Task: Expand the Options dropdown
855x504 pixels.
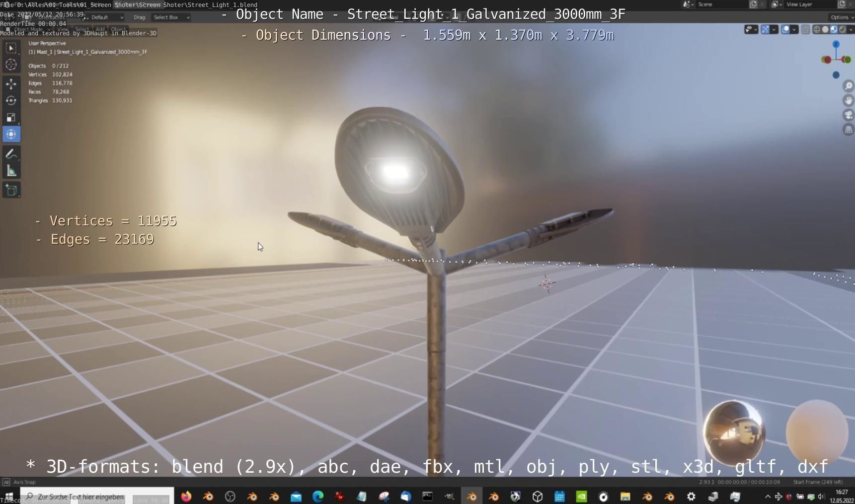Action: pos(842,17)
